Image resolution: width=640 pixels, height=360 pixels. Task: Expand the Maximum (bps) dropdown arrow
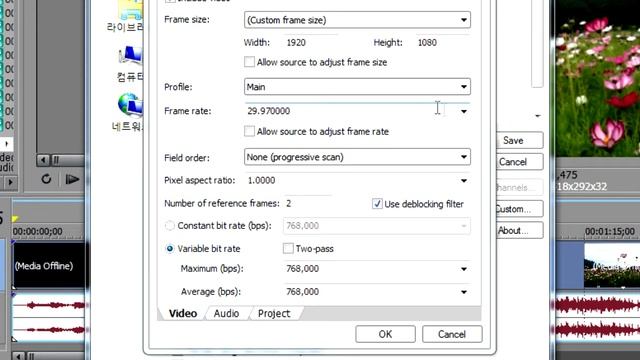pos(464,269)
